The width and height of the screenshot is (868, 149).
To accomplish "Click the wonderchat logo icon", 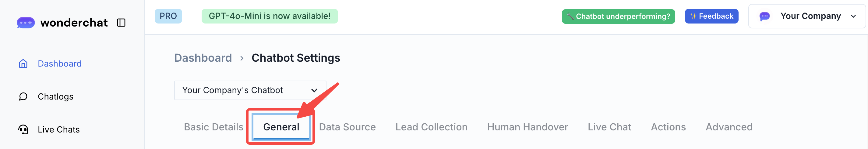I will 26,23.
